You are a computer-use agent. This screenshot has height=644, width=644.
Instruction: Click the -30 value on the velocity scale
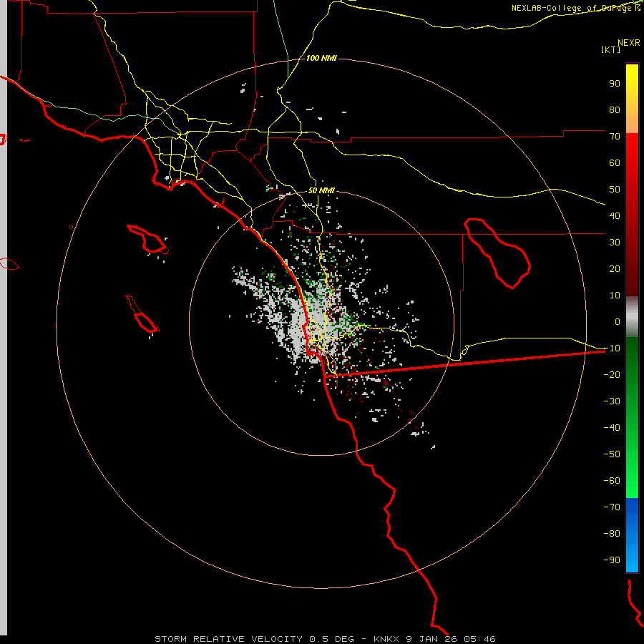612,401
